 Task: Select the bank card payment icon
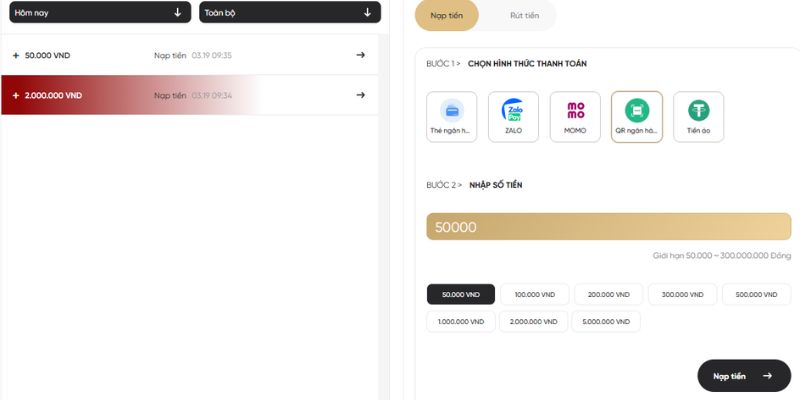[451, 117]
